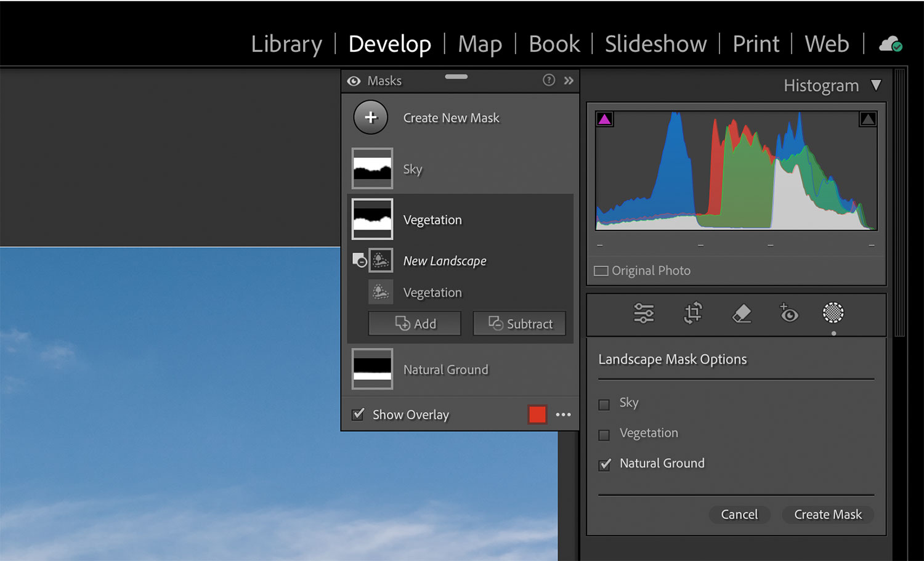The image size is (924, 561).
Task: Open the Crop & Straighten tool
Action: point(692,313)
